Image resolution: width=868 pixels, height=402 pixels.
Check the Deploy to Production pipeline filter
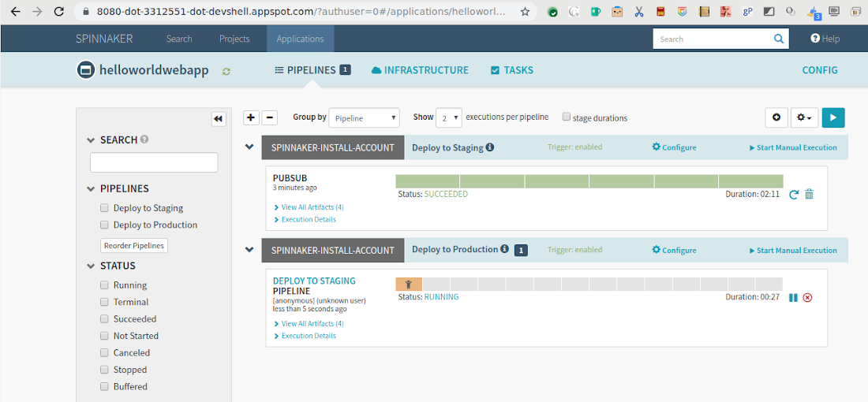click(x=104, y=225)
